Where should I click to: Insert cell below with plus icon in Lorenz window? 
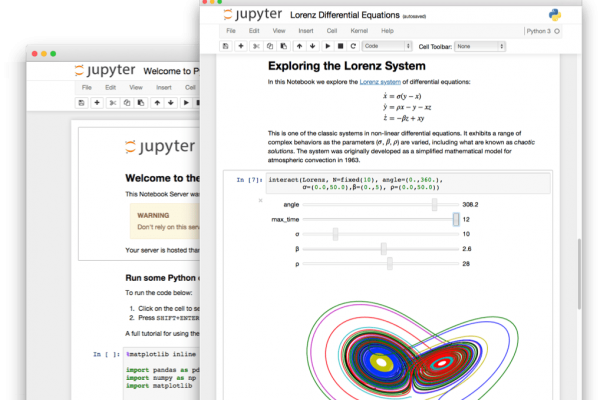pos(241,46)
